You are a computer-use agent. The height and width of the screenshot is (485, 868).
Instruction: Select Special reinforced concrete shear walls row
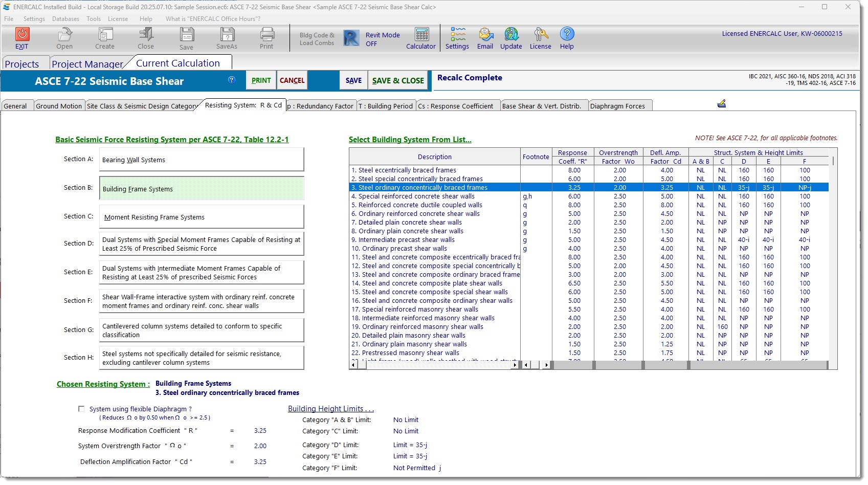pyautogui.click(x=416, y=196)
